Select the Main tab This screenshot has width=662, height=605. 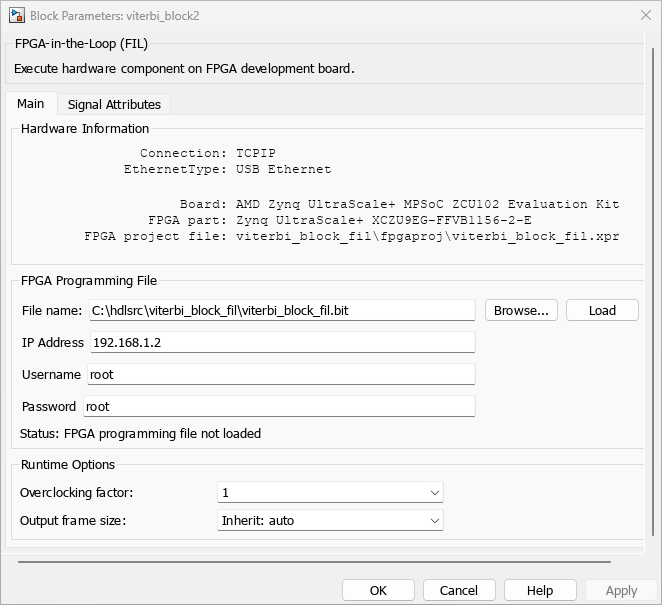[x=30, y=103]
